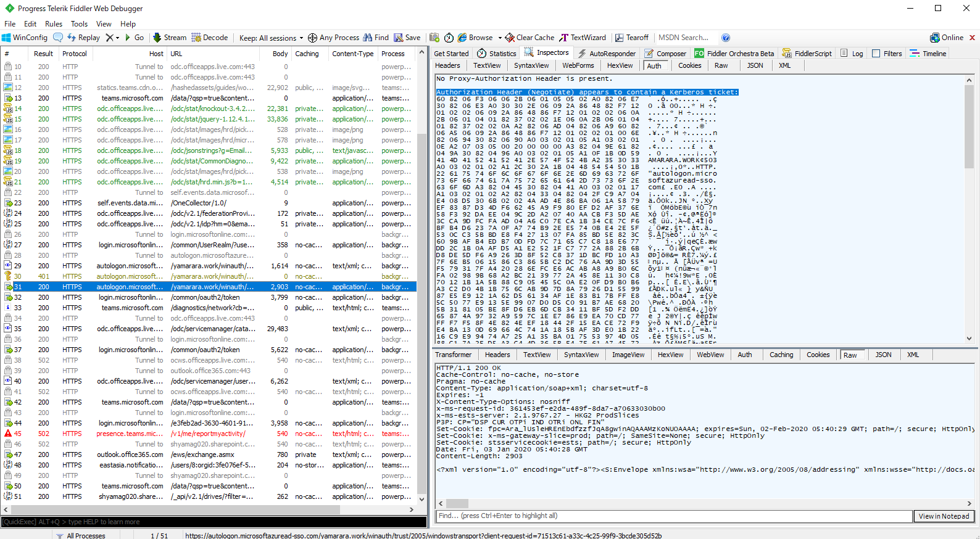
Task: Open the View menu
Action: coord(104,24)
